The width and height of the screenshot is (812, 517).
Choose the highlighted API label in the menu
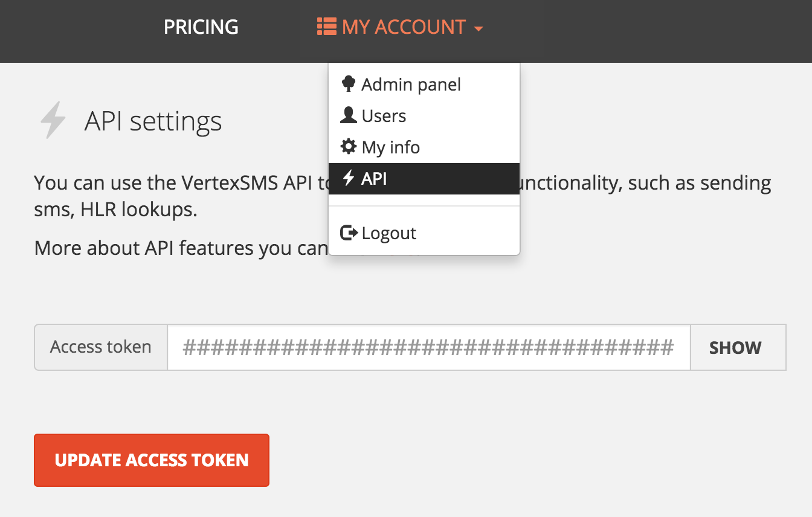pos(374,179)
